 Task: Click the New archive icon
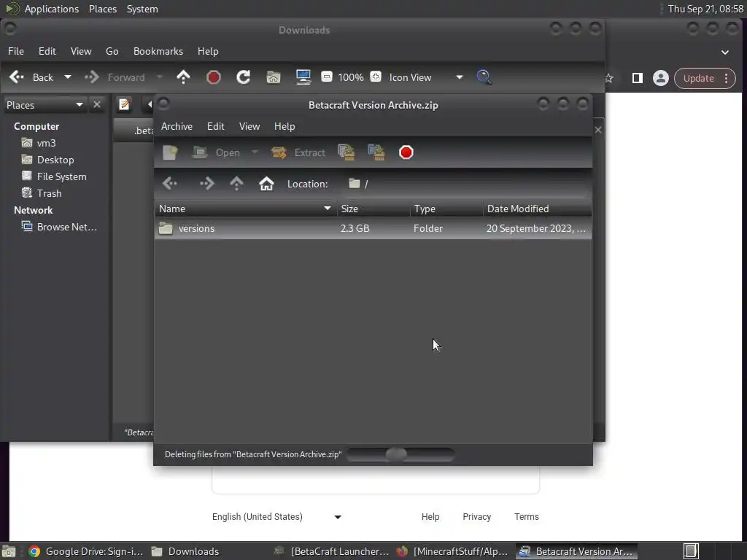170,152
